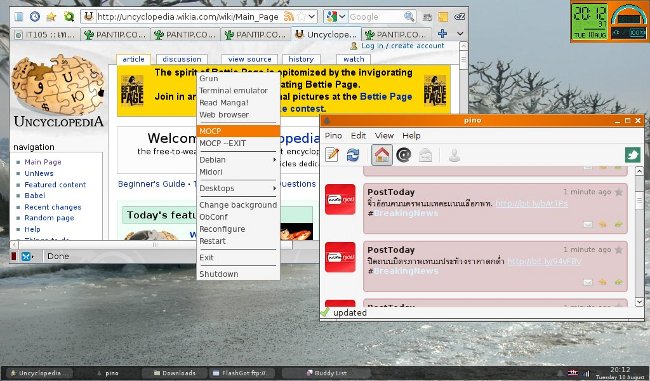The height and width of the screenshot is (381, 650).
Task: Click the RSS feed icon in the address bar
Action: pos(289,17)
